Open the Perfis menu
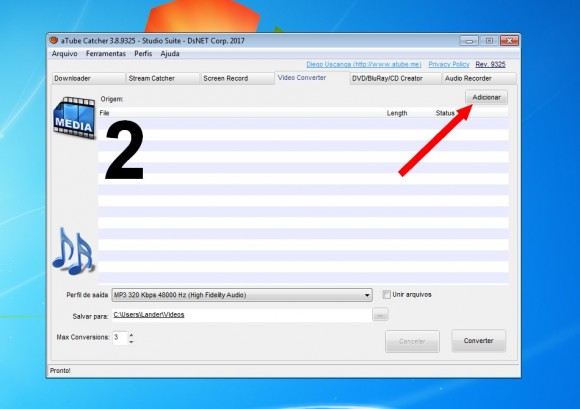The image size is (580, 409). 143,54
